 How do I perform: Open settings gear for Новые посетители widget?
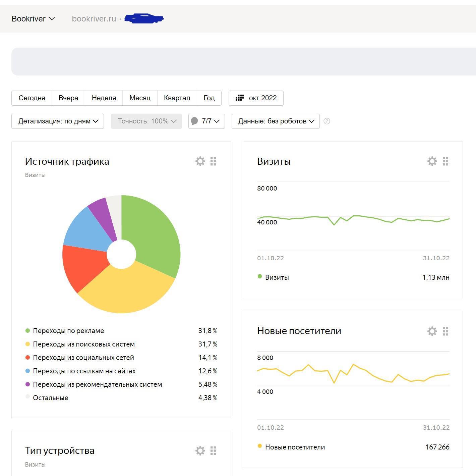click(432, 331)
